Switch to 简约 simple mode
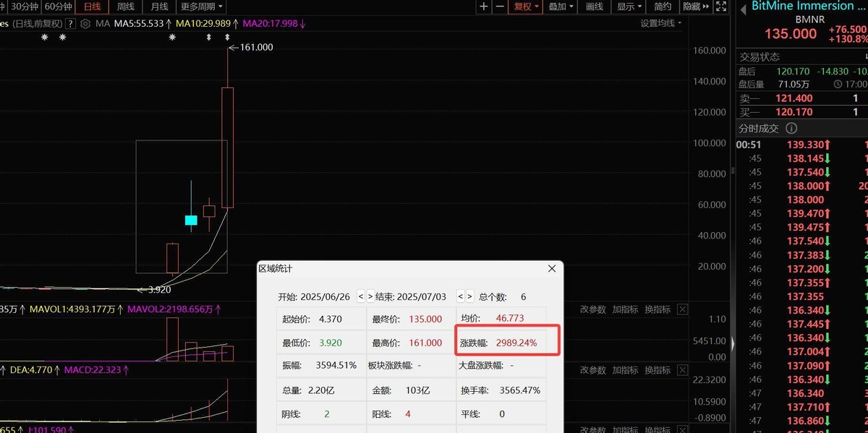 [663, 7]
